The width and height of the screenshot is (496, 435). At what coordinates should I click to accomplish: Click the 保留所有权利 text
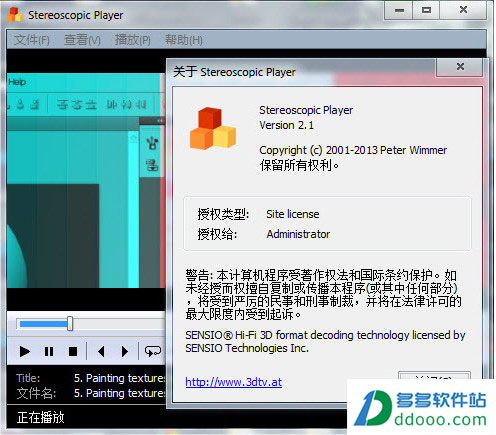click(299, 165)
